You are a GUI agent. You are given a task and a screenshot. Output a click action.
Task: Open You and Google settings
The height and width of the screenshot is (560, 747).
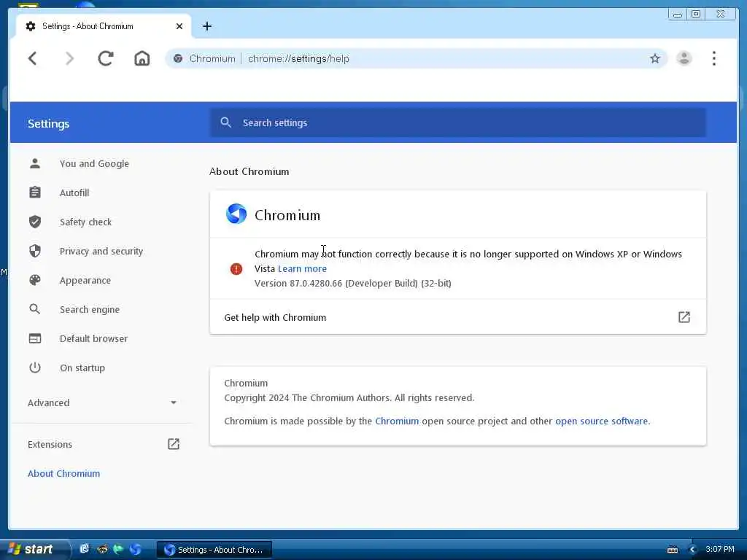[x=94, y=164]
